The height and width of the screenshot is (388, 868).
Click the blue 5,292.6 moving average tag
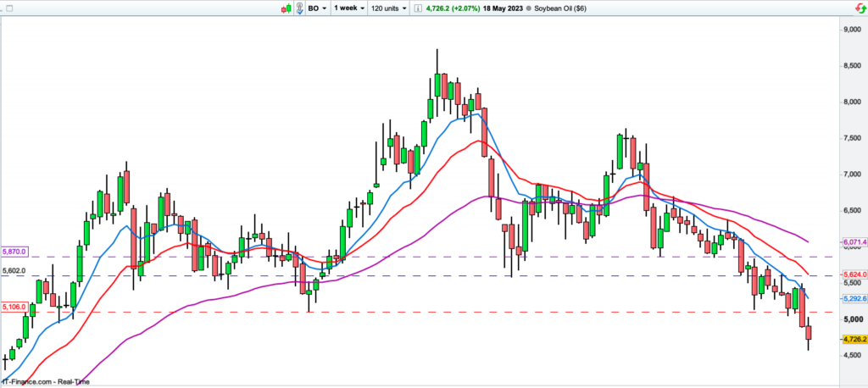pyautogui.click(x=852, y=299)
